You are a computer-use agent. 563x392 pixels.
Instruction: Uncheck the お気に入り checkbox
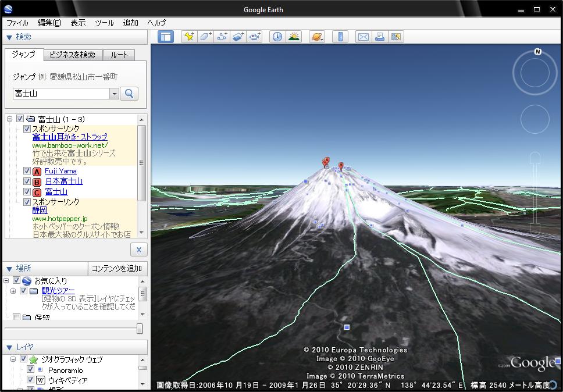click(16, 280)
